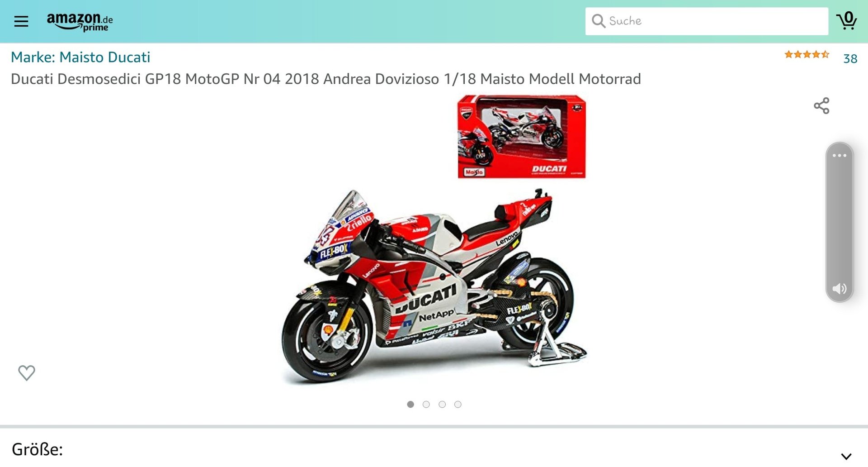Image resolution: width=868 pixels, height=467 pixels.
Task: Add product to wishlist with heart icon
Action: pos(27,373)
